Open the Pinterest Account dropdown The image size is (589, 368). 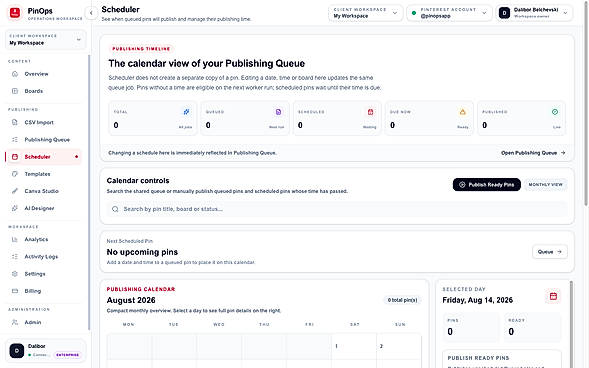pyautogui.click(x=449, y=13)
